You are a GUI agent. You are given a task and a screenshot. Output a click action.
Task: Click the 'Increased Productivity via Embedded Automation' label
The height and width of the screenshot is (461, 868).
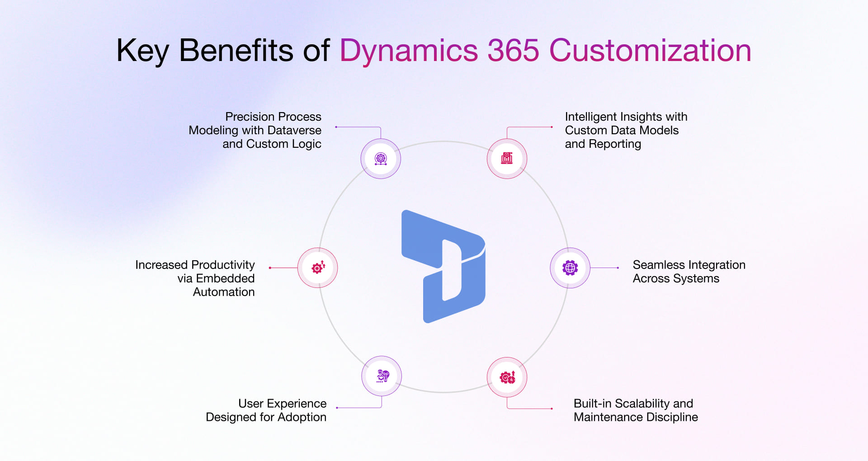click(195, 278)
